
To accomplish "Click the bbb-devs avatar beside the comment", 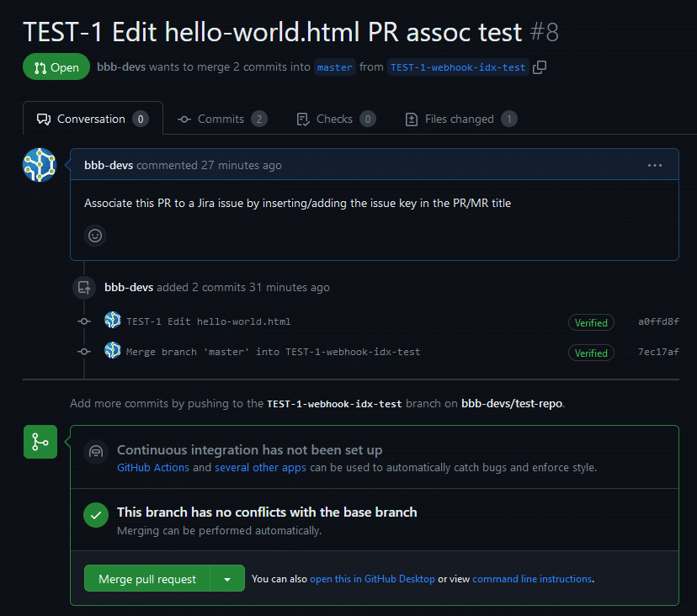I will 40,165.
